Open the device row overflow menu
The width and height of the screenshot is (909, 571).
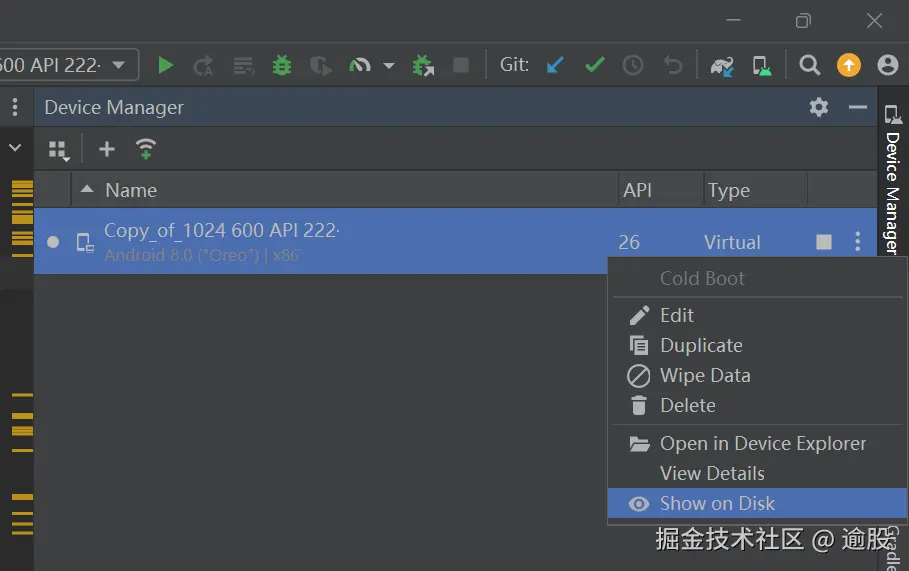(x=857, y=242)
